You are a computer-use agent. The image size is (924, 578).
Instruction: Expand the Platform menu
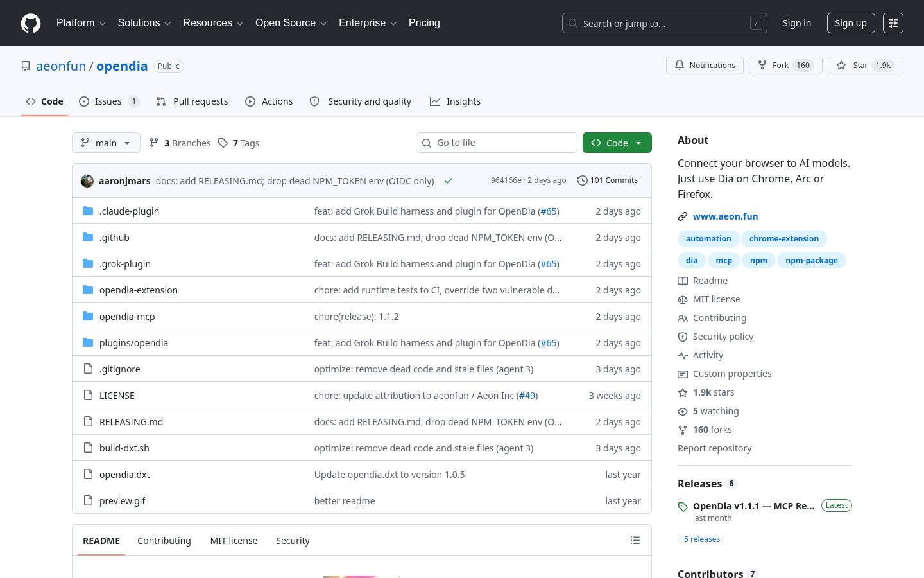[81, 23]
